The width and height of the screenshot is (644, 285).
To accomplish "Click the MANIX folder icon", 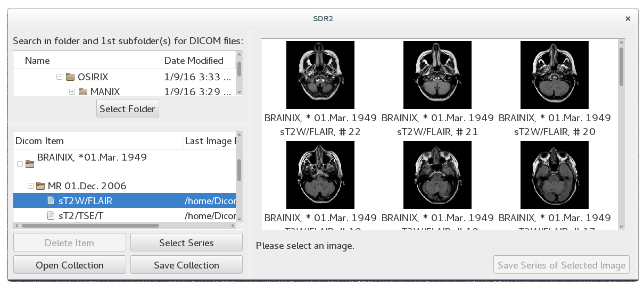I will [82, 92].
